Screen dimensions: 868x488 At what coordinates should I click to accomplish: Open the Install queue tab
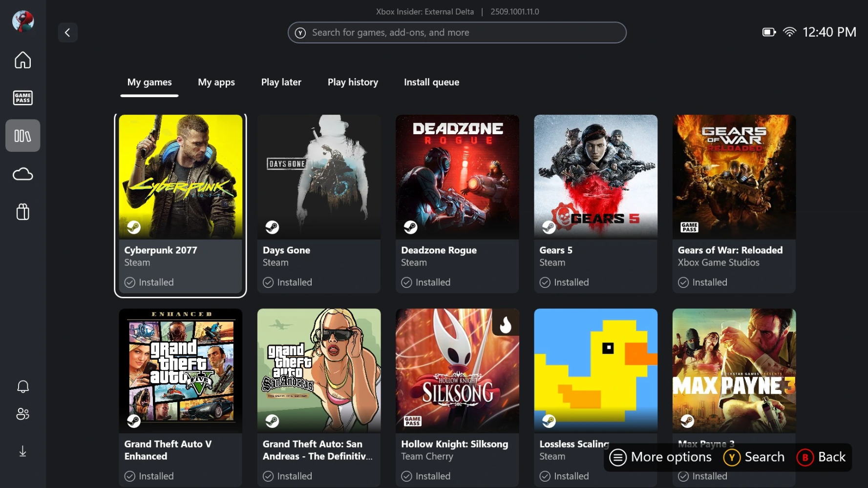(431, 82)
